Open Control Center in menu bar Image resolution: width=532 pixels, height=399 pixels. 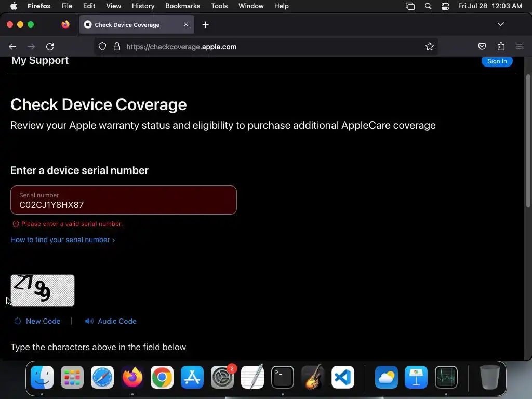[445, 6]
